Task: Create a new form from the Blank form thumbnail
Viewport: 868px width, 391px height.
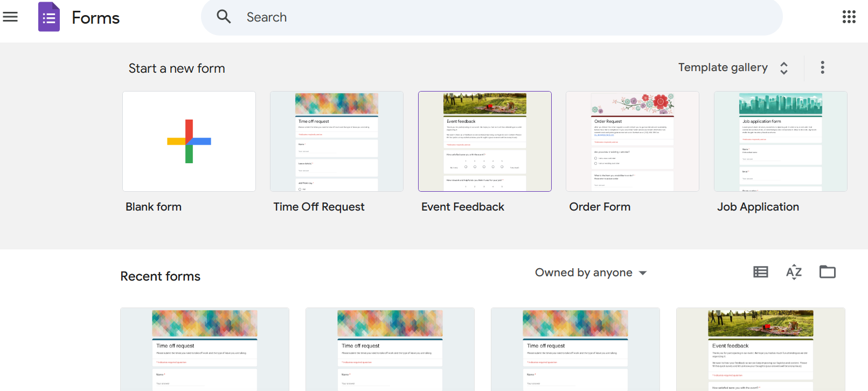Action: pyautogui.click(x=189, y=141)
